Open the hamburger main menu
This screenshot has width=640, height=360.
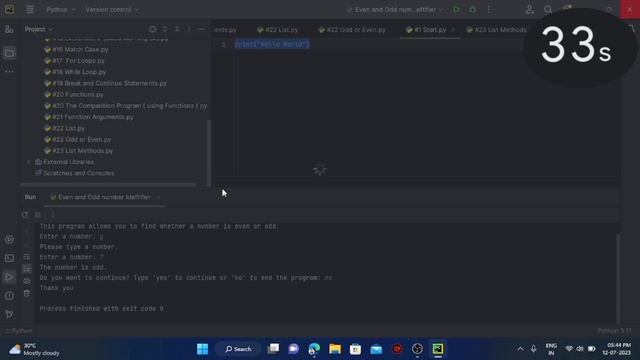click(30, 9)
